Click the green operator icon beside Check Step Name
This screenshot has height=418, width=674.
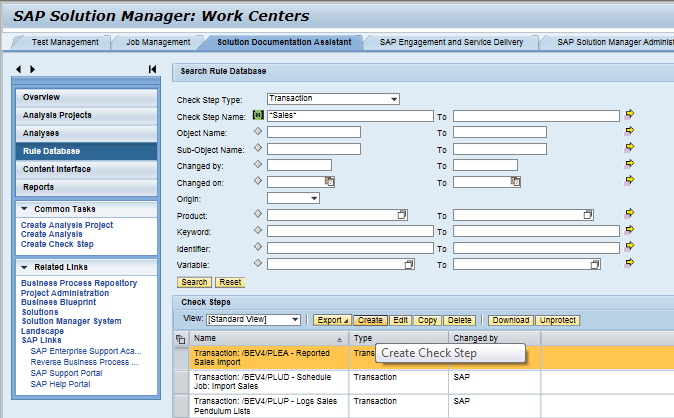tap(258, 115)
